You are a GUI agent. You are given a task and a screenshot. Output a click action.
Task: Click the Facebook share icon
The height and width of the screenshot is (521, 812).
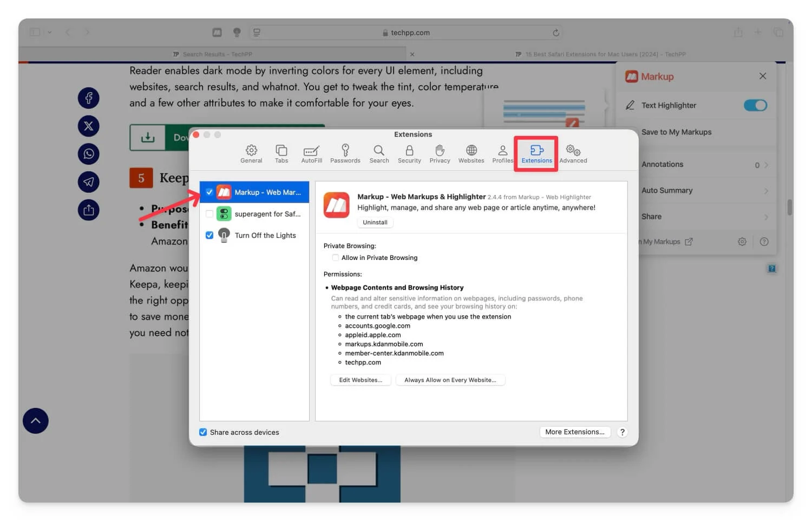pos(89,98)
